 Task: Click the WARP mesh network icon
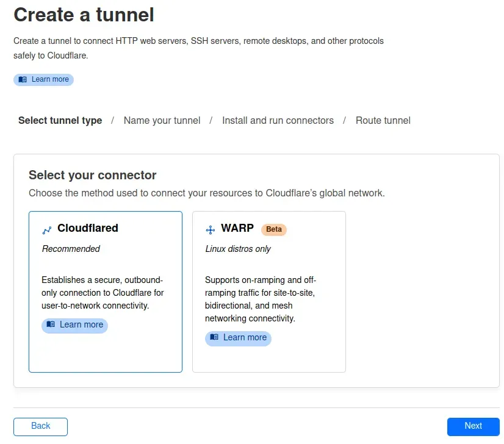click(x=211, y=230)
